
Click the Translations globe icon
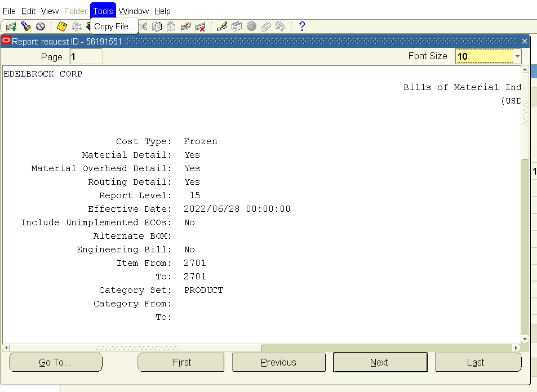tap(251, 26)
